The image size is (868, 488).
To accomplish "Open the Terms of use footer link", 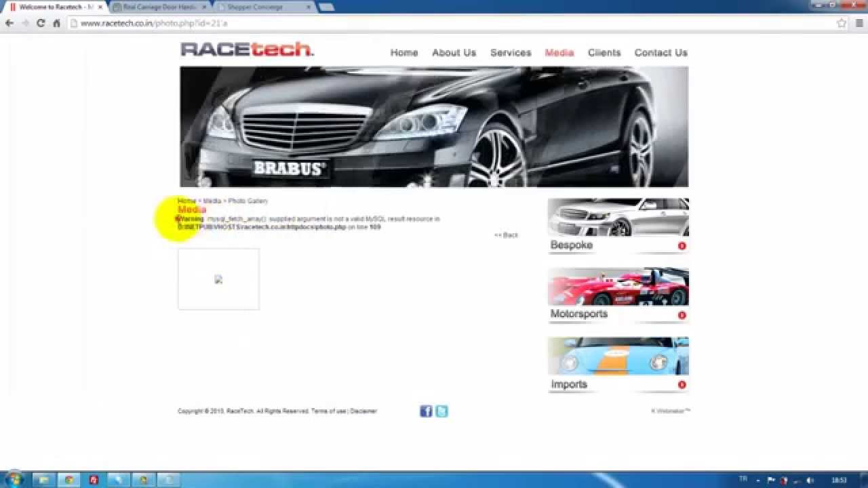I will tap(329, 411).
